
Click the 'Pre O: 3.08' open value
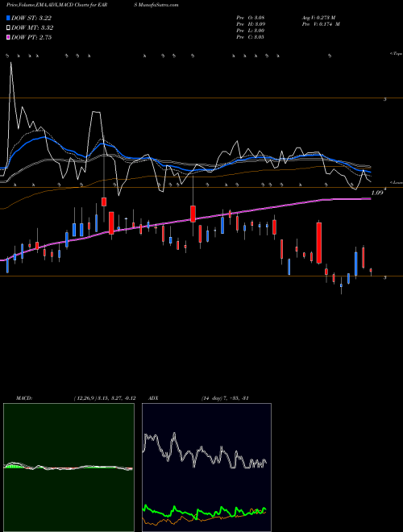pos(251,18)
